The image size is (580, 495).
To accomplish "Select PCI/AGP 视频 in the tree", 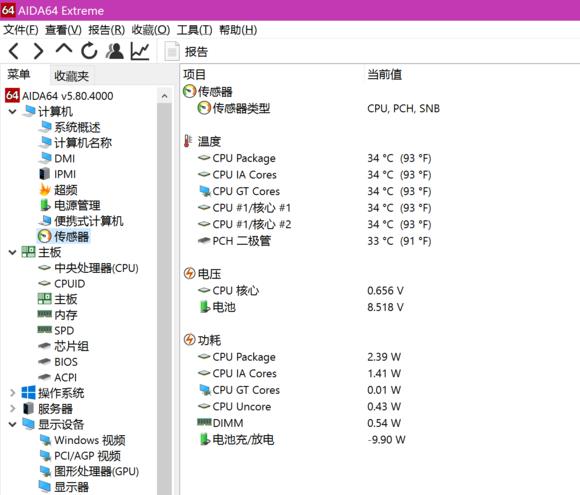I will (88, 456).
